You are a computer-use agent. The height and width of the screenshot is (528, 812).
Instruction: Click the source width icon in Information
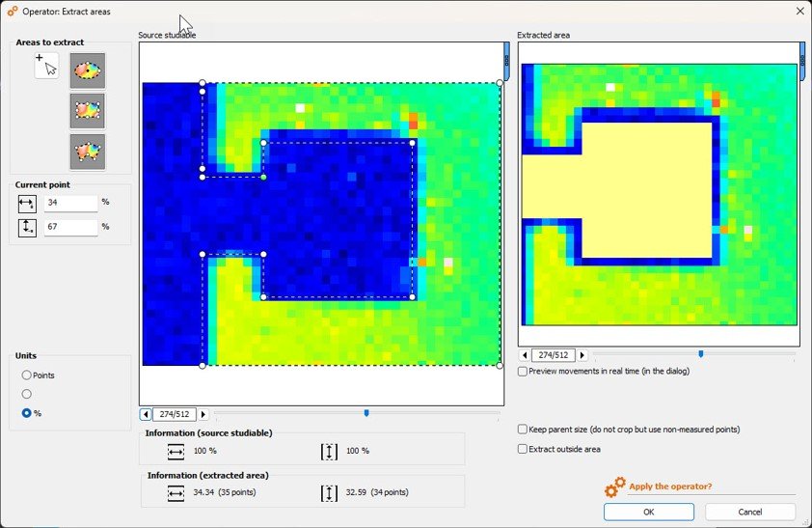point(176,452)
